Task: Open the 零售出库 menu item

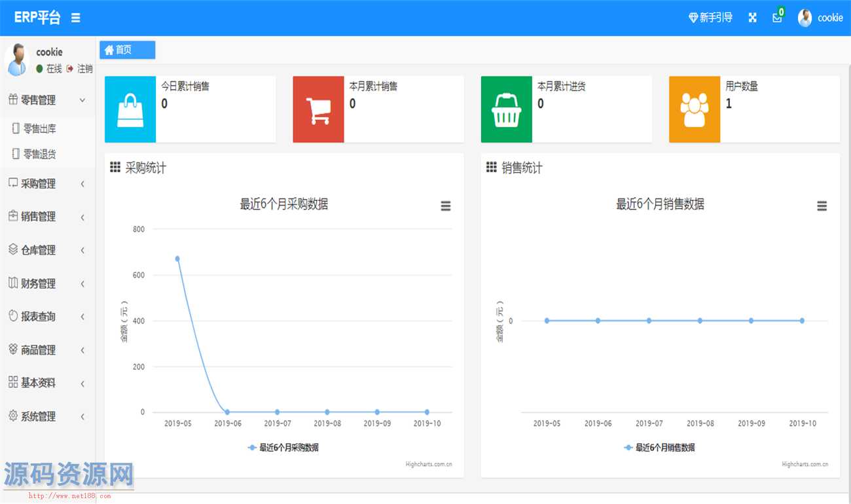Action: click(x=39, y=129)
